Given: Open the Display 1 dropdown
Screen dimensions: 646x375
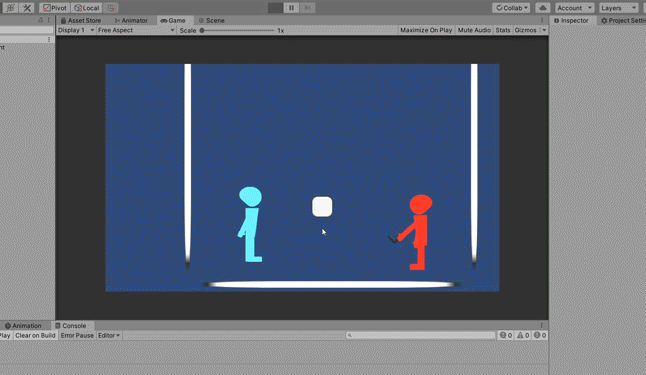Looking at the screenshot, I should pyautogui.click(x=76, y=30).
